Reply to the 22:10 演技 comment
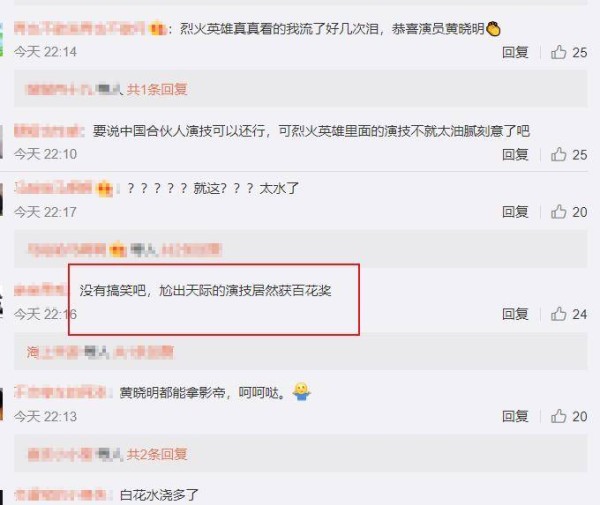 pos(515,154)
